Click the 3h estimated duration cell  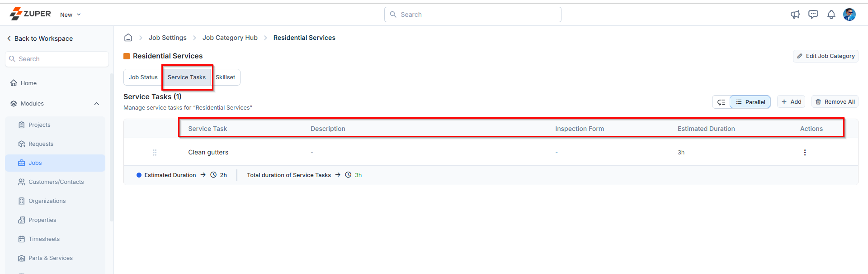pyautogui.click(x=681, y=153)
